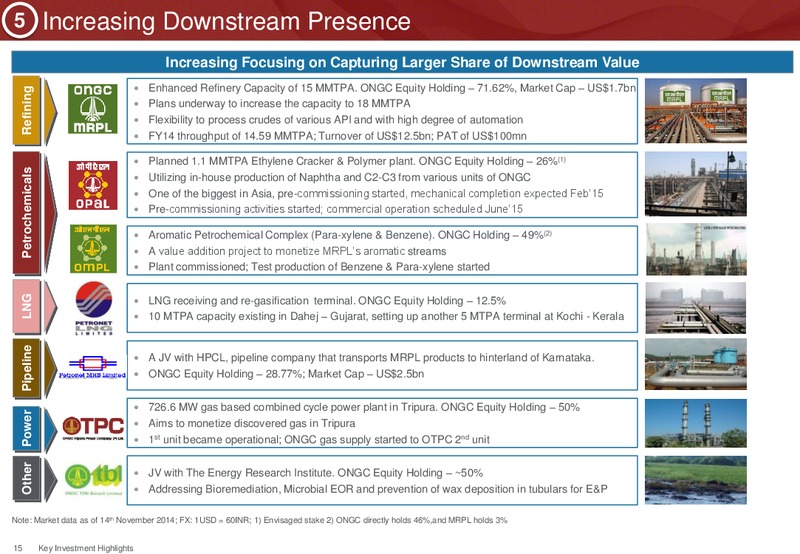Click 'Addressing Bioremediation, Microbial EOR' bullet
The image size is (800, 554).
[378, 489]
